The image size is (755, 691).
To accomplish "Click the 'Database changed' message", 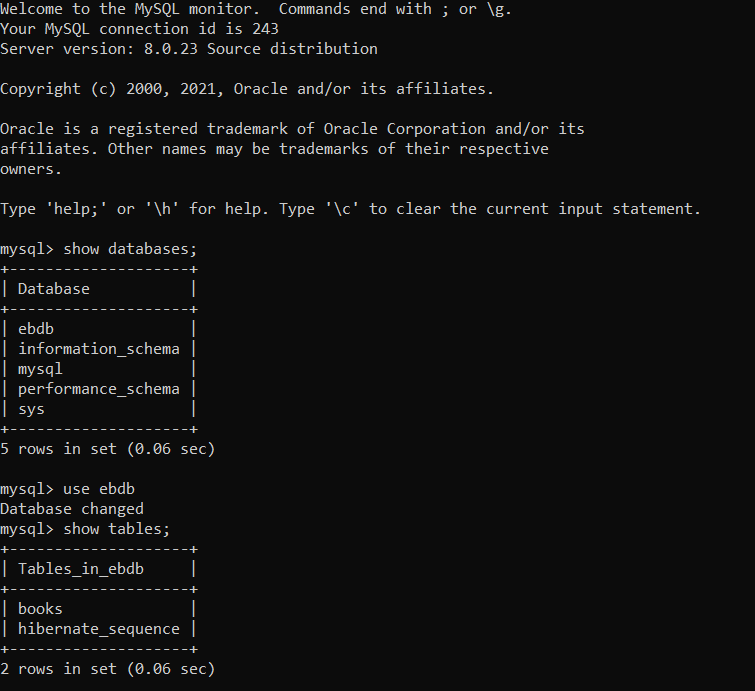I will (72, 509).
